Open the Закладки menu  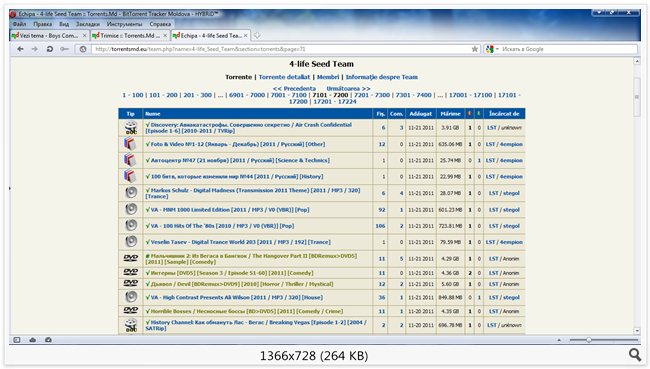(87, 24)
